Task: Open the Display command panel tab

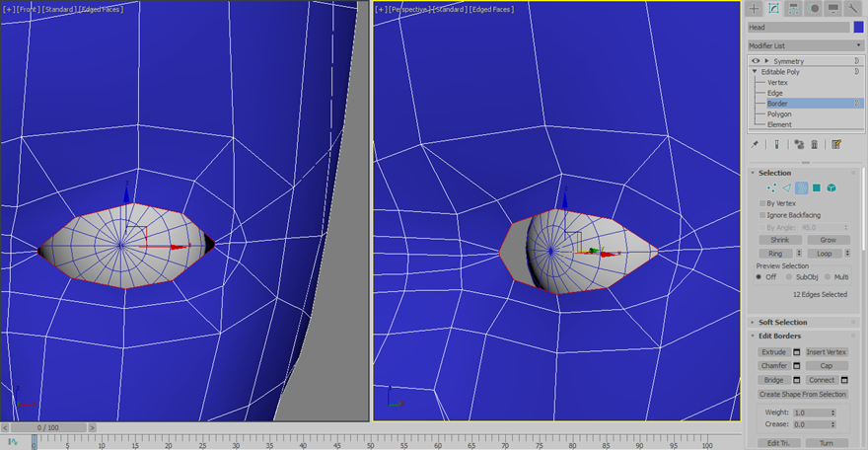Action: coord(832,8)
